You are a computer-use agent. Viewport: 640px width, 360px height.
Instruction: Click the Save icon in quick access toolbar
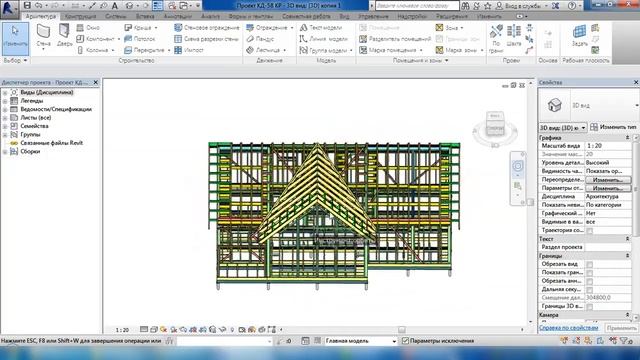pyautogui.click(x=27, y=6)
